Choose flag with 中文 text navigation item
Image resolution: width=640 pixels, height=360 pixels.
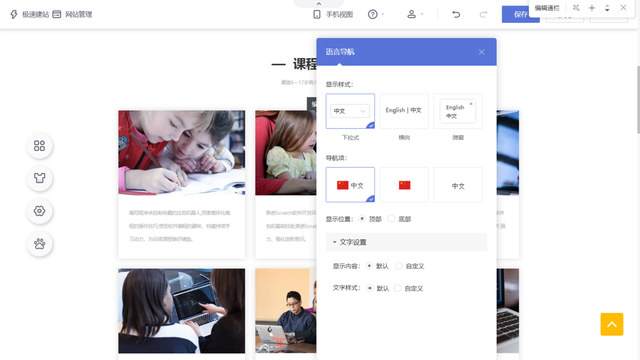point(350,185)
